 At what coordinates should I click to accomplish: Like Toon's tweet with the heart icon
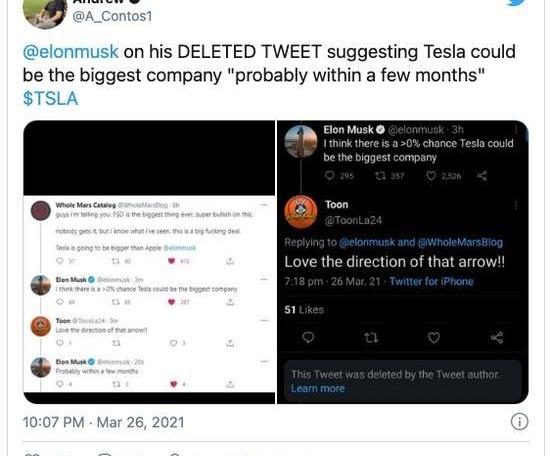coord(434,337)
